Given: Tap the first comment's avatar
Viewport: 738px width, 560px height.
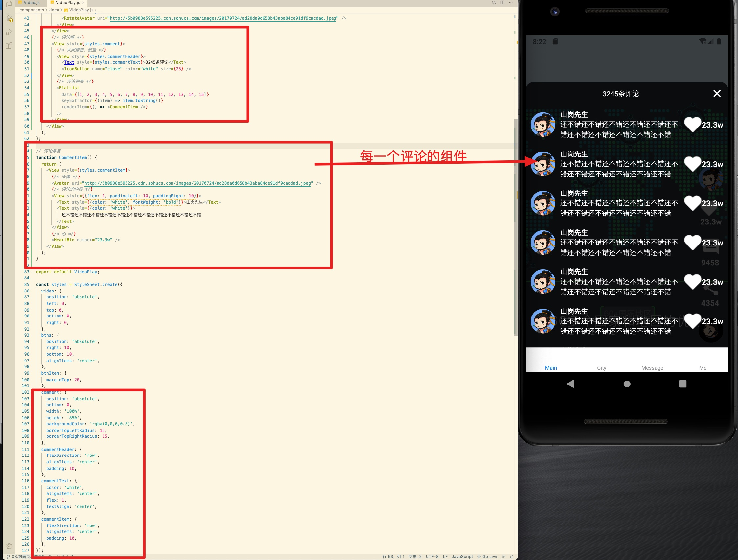Looking at the screenshot, I should [543, 125].
